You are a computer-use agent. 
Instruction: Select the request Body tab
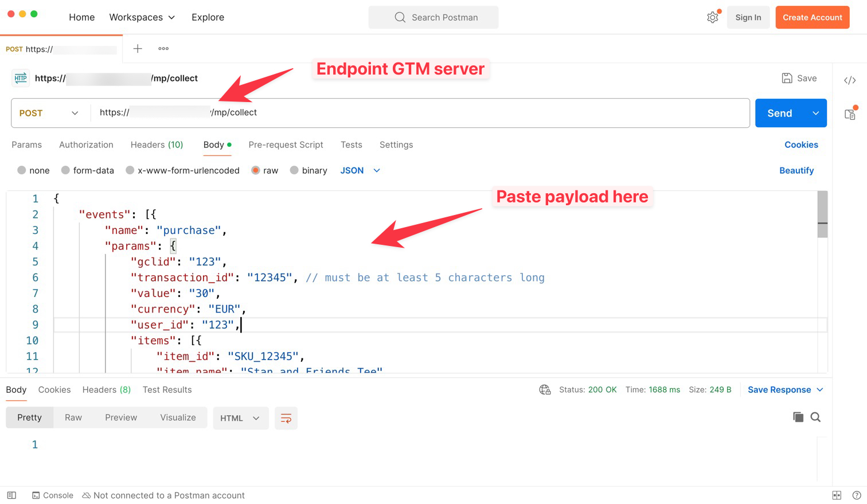pos(217,144)
